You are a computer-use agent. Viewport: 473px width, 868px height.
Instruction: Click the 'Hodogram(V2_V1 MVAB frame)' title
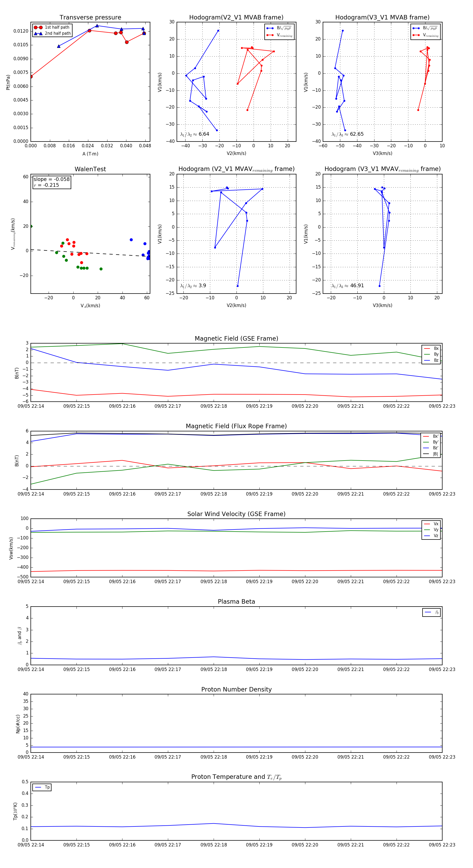[x=236, y=18]
